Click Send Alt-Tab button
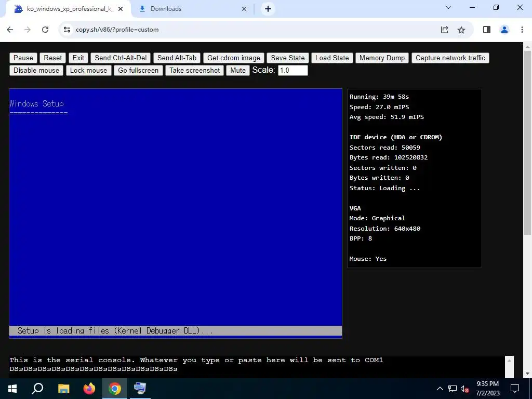Image resolution: width=532 pixels, height=399 pixels. click(x=177, y=58)
